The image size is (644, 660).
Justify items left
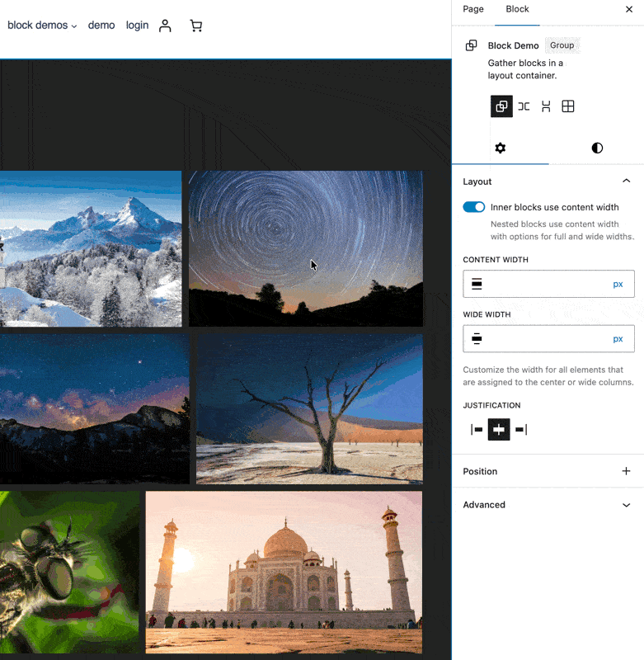coord(477,430)
